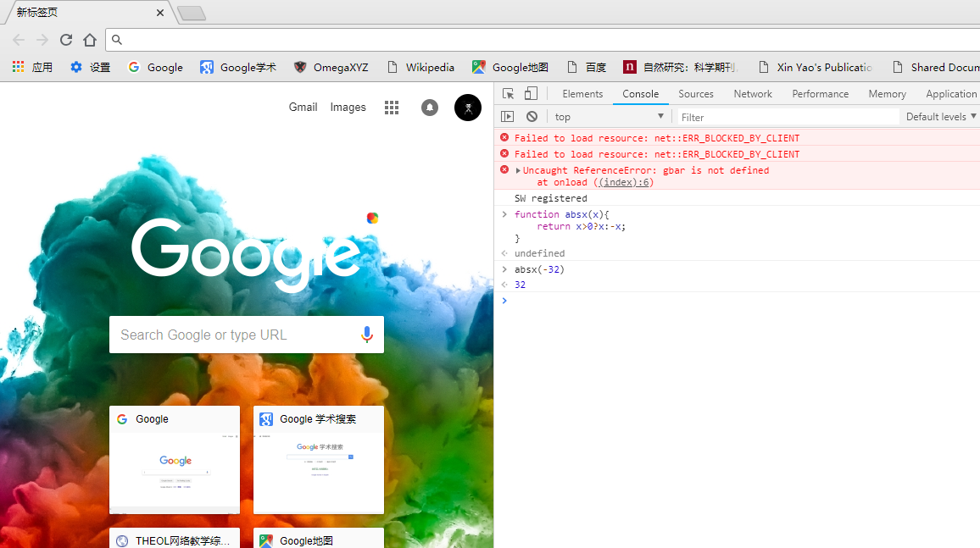Open the Shared Documents bookmark

(x=936, y=67)
